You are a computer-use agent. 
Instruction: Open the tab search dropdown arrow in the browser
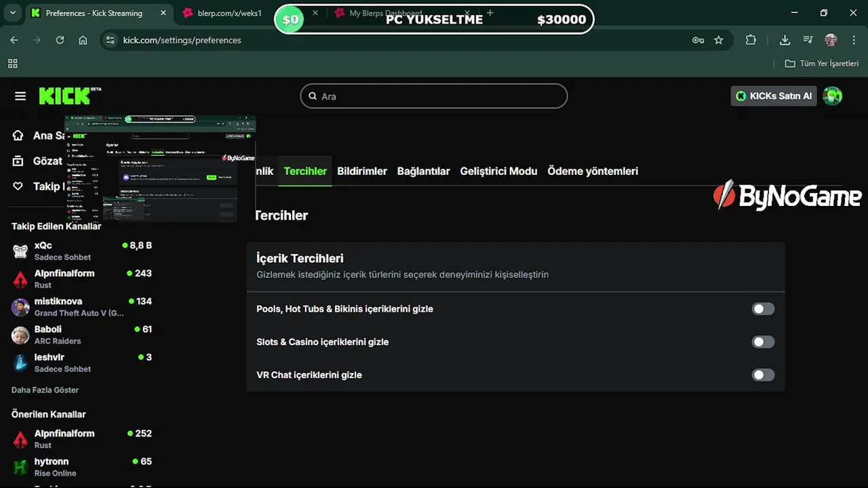click(12, 13)
